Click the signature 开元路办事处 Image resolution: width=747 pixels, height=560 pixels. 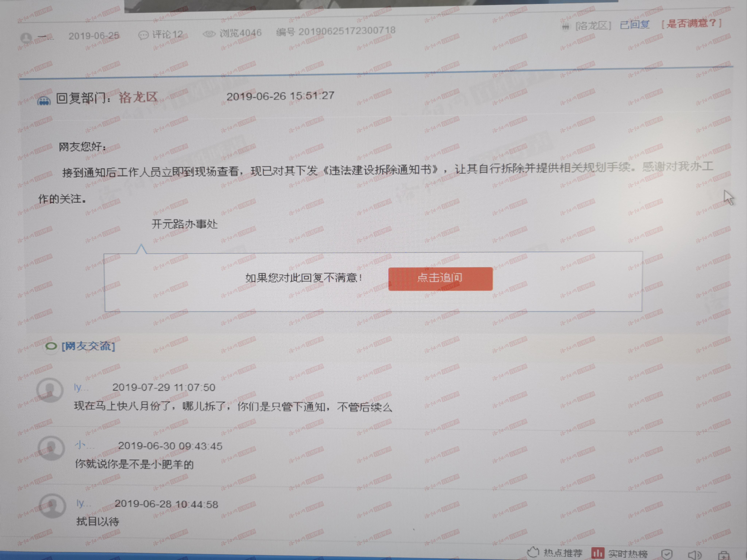point(185,224)
